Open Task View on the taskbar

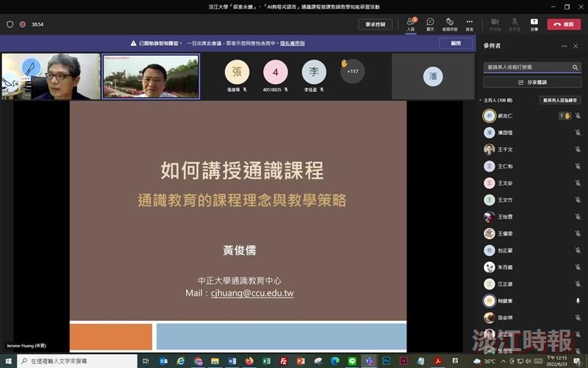click(146, 361)
